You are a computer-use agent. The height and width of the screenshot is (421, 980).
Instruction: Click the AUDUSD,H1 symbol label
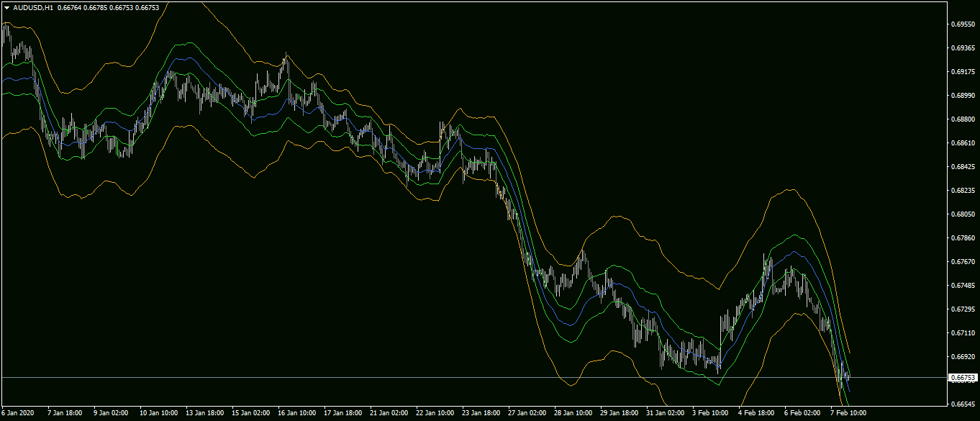[33, 7]
